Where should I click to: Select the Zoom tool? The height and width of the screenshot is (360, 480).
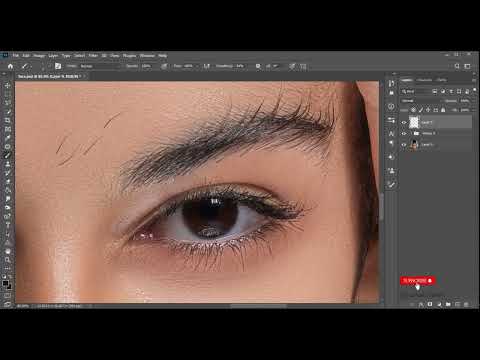pos(7,260)
